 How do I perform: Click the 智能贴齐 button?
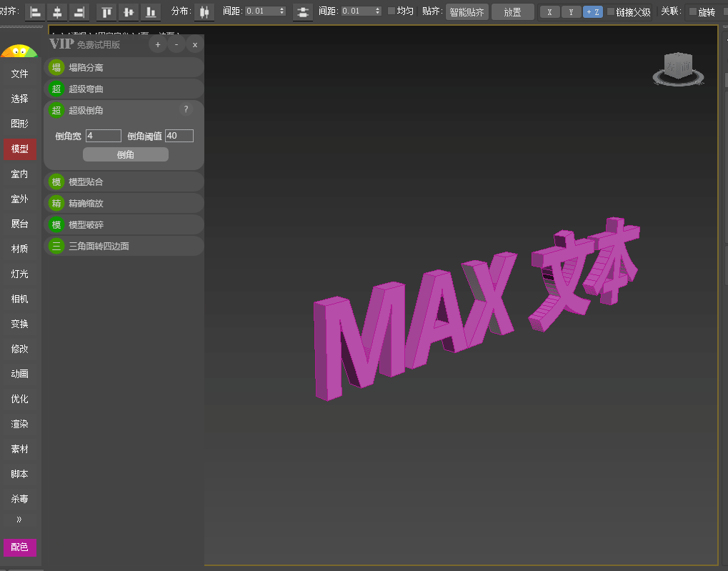point(467,11)
